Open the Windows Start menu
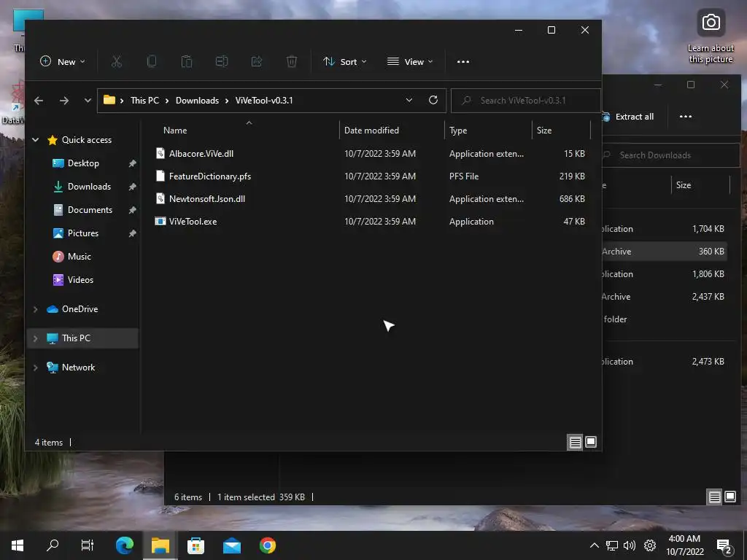Screen dimensions: 747x560 coord(18,545)
